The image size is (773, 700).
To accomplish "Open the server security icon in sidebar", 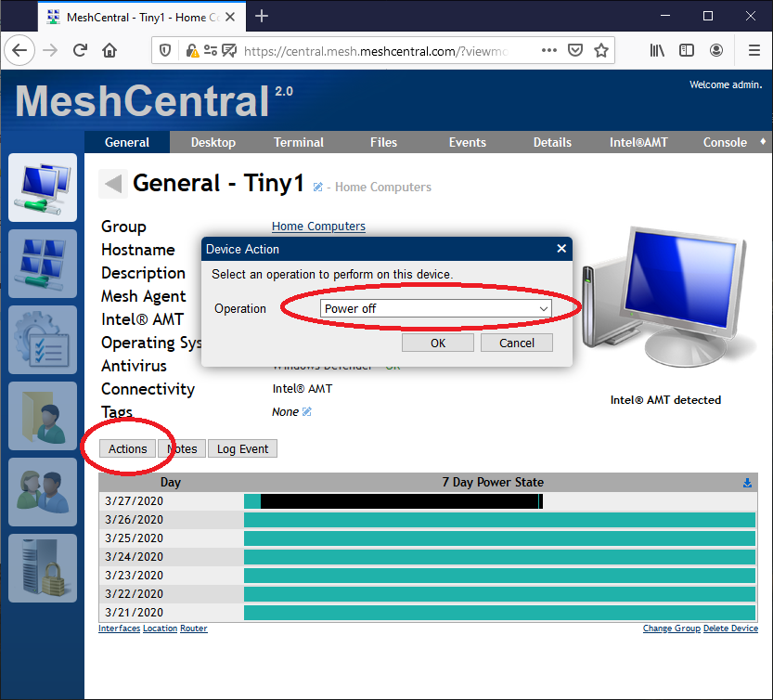I will pos(42,567).
